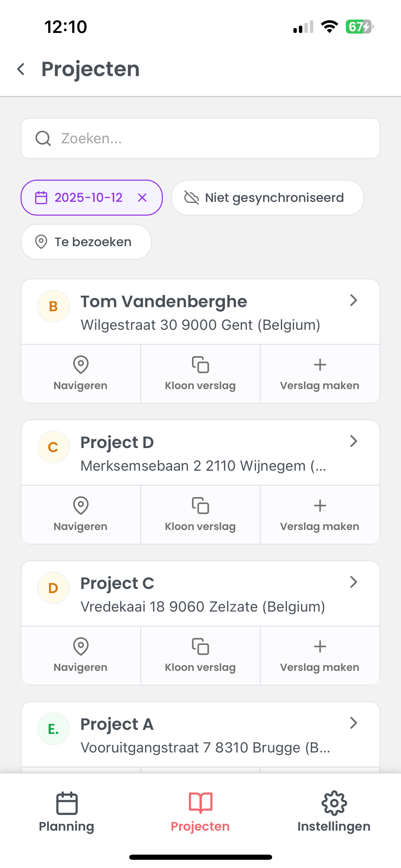Open Project D details via right chevron
The image size is (401, 868).
pos(354,441)
